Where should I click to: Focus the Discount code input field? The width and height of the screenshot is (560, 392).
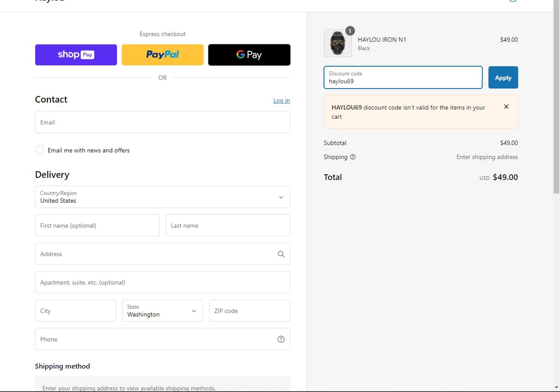point(403,78)
